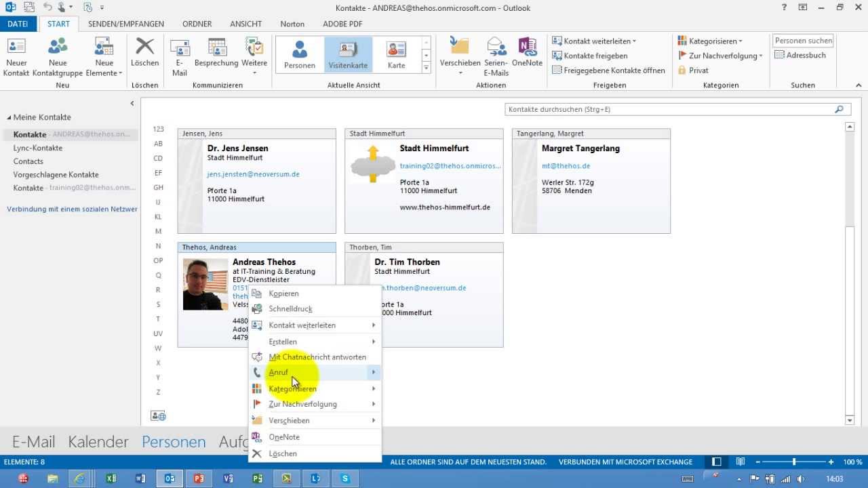Click the contact index language icon
This screenshot has height=488, width=868.
[x=158, y=415]
